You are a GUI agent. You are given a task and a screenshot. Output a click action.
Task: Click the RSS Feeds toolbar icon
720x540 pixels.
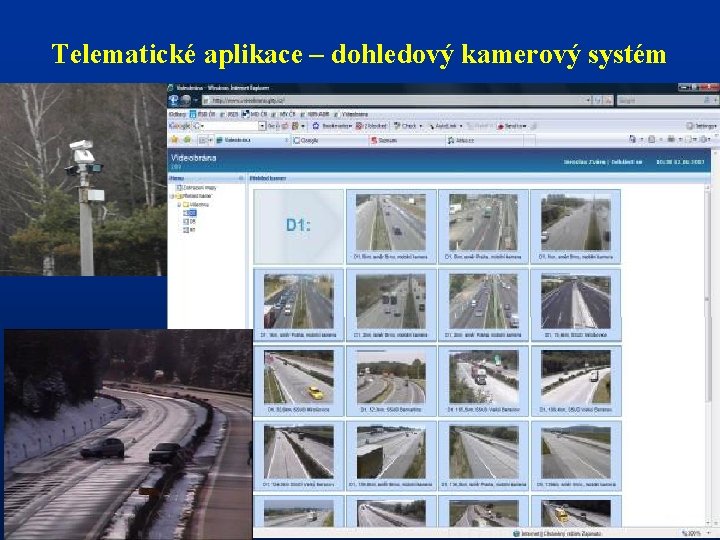pyautogui.click(x=652, y=139)
